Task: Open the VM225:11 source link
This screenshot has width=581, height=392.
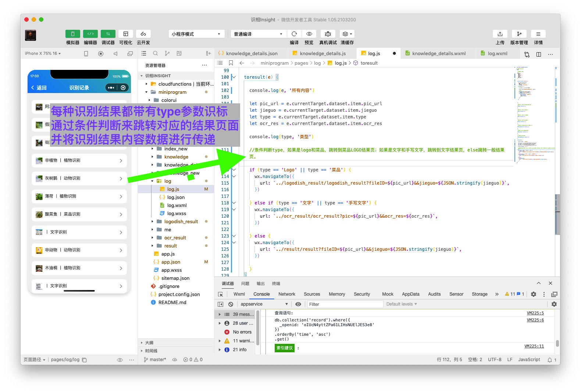Action: 534,346
